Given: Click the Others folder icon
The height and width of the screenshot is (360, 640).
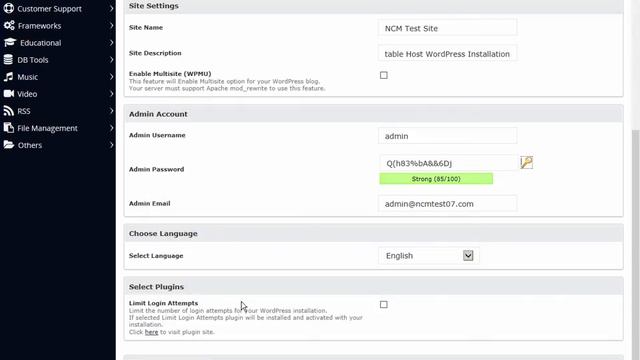Looking at the screenshot, I should (x=9, y=145).
